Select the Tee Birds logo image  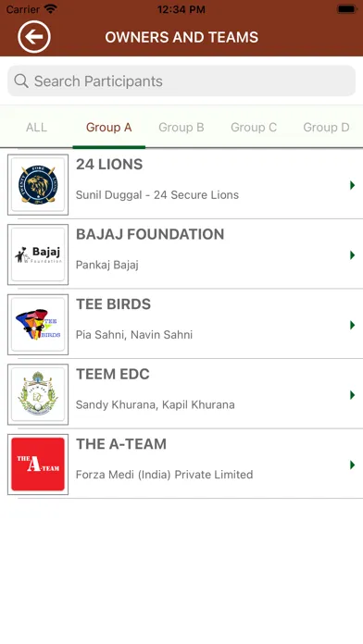tap(38, 325)
